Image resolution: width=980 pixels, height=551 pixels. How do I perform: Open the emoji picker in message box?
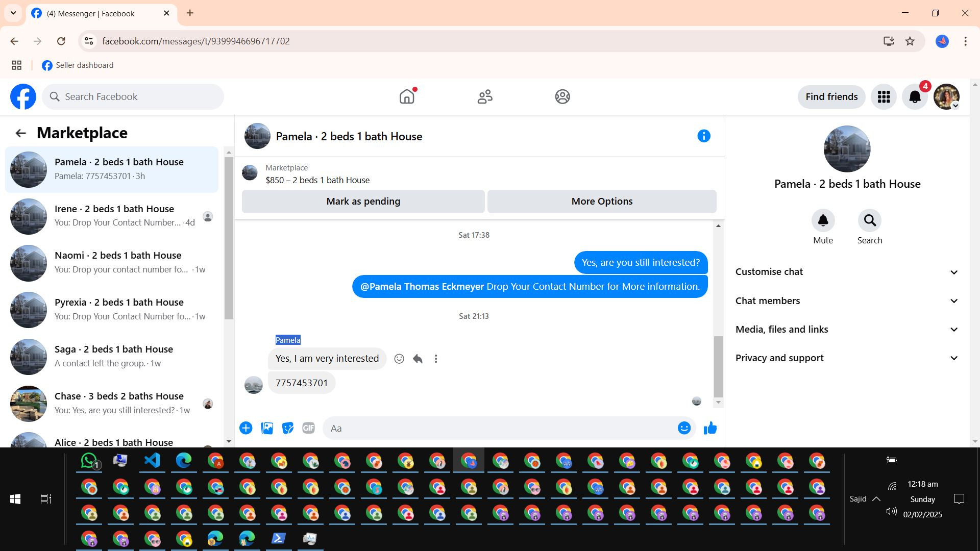pos(684,429)
